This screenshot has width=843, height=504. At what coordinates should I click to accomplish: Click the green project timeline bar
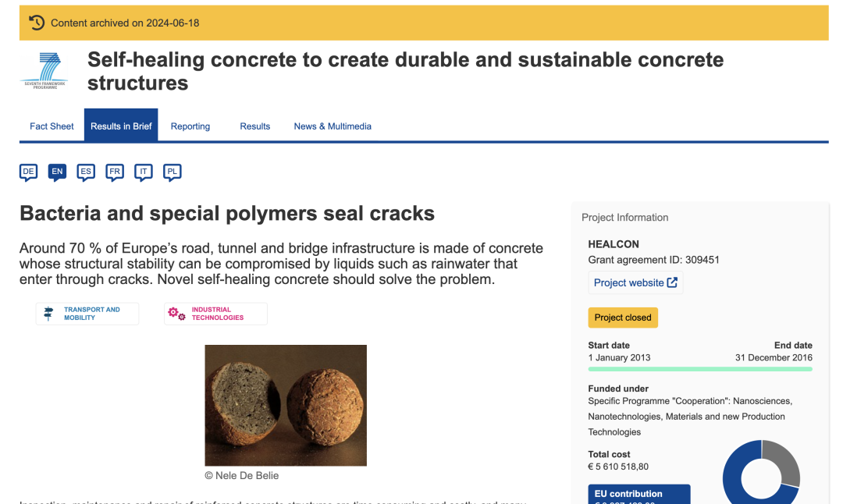click(x=699, y=369)
